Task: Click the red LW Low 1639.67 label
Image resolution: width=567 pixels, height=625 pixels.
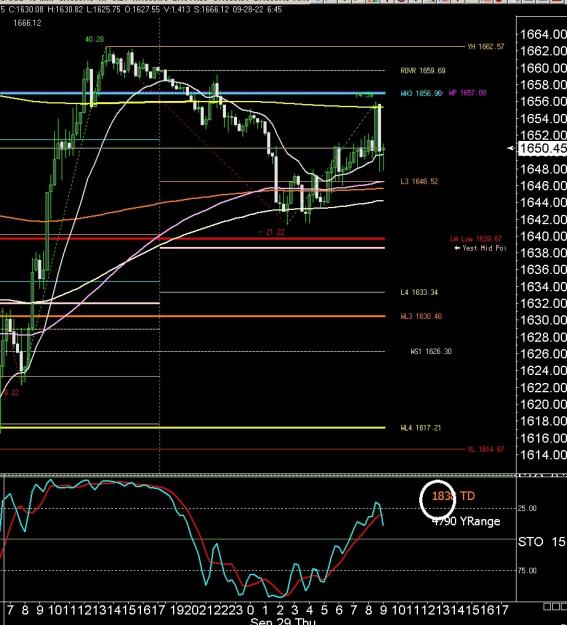Action: point(476,239)
